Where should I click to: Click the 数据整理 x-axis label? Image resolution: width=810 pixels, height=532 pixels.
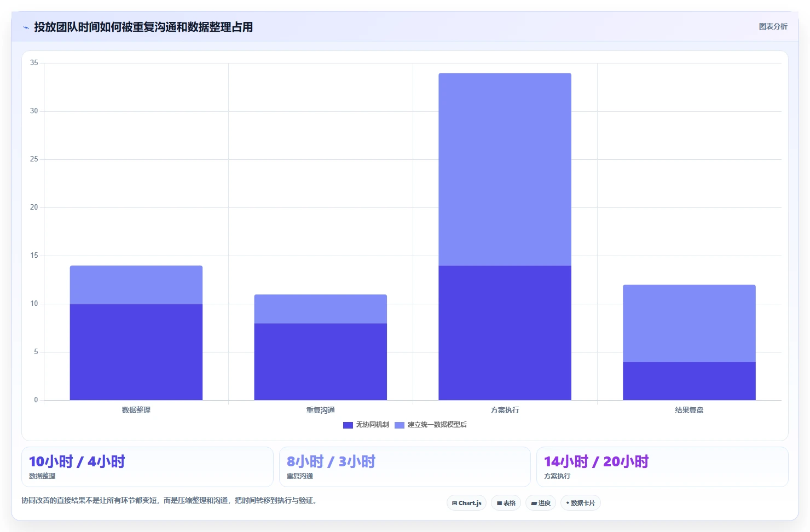coord(136,410)
